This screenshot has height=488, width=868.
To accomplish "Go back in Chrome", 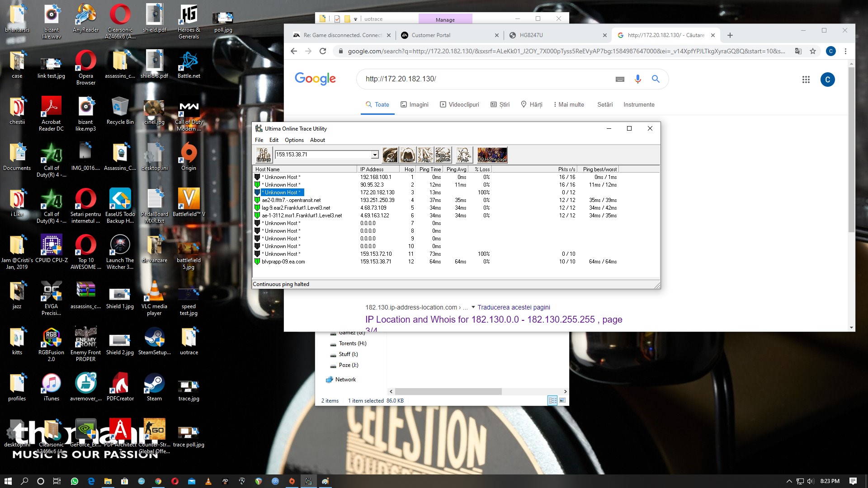I will pyautogui.click(x=294, y=51).
